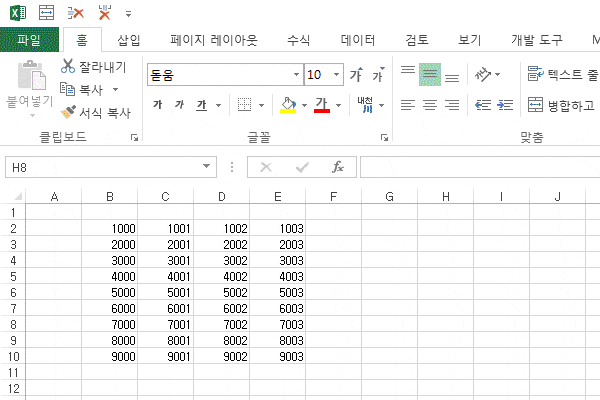Switch to the 데이터 tab

[x=358, y=40]
